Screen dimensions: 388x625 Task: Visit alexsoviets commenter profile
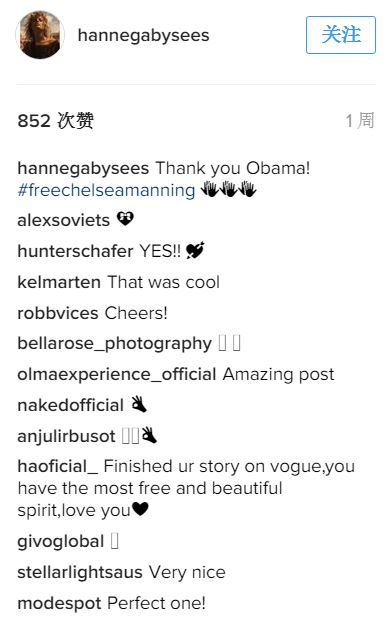pos(63,220)
